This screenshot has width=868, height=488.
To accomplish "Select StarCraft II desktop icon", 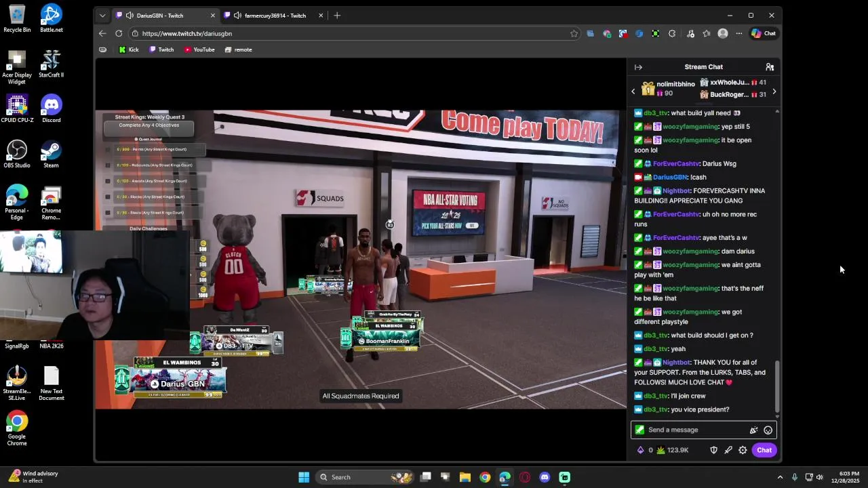I will tap(51, 64).
